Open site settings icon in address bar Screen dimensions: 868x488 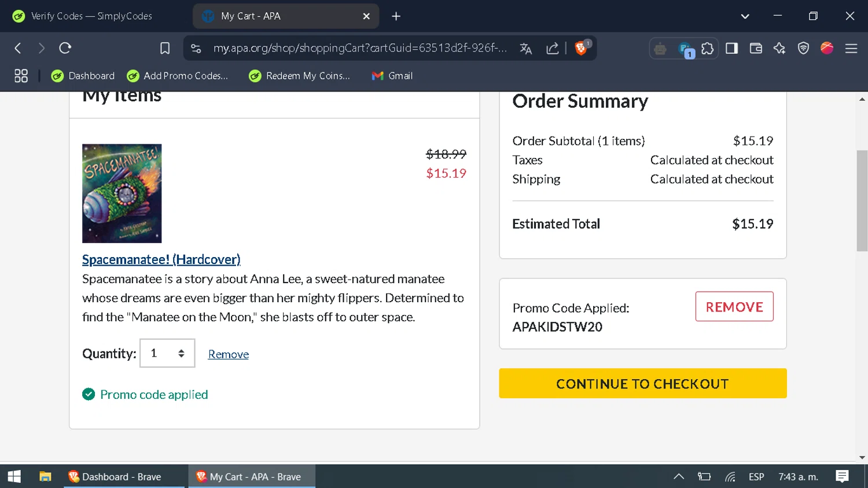pos(196,49)
